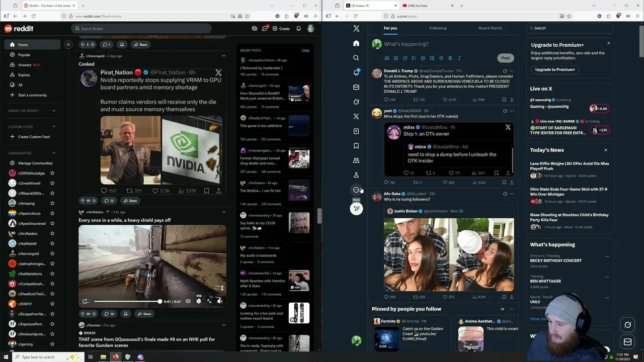Collapse Communities section
The image size is (644, 362).
(54, 153)
